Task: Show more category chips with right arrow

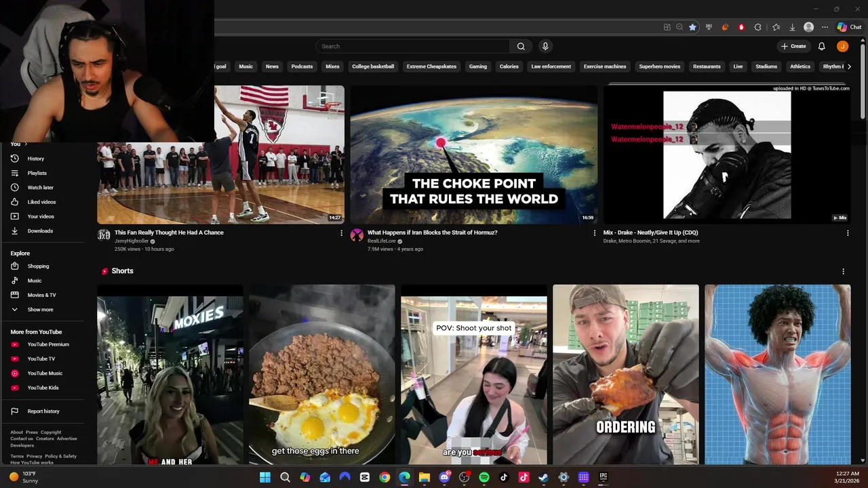Action: (849, 66)
